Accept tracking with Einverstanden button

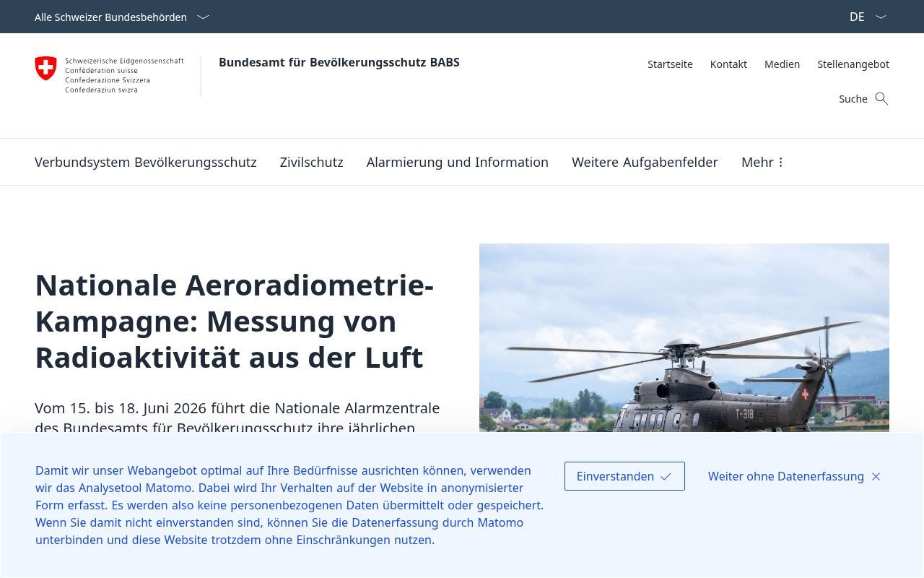pos(624,476)
